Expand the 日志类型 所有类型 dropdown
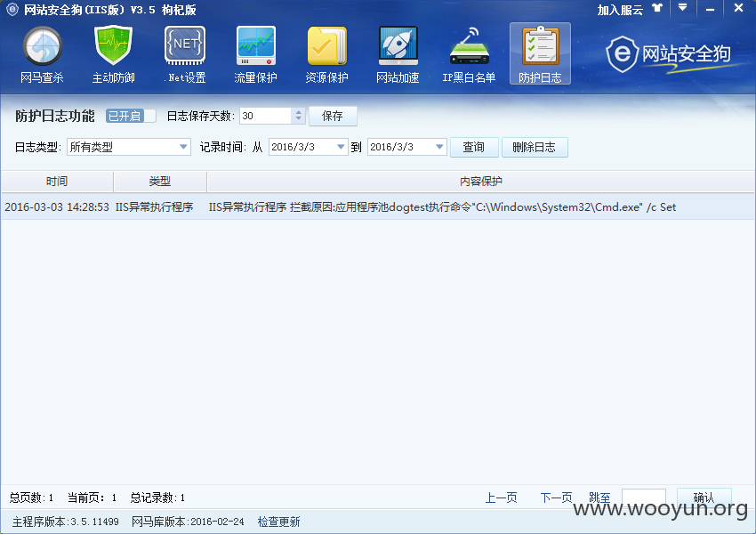756x534 pixels. 183,147
